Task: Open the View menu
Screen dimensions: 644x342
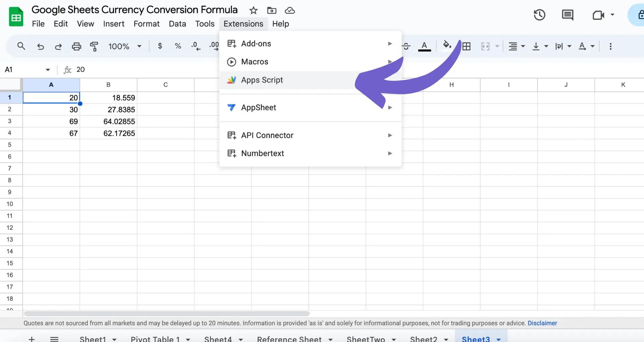Action: [x=86, y=24]
